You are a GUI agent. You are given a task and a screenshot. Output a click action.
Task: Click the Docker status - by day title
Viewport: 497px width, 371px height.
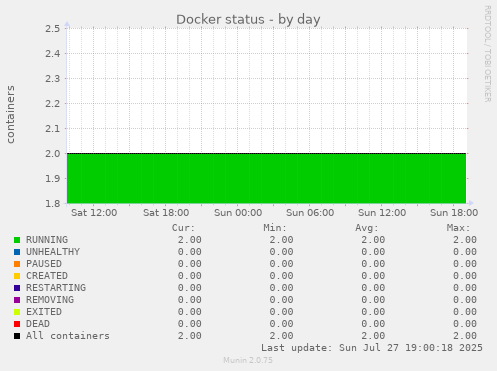(x=248, y=19)
